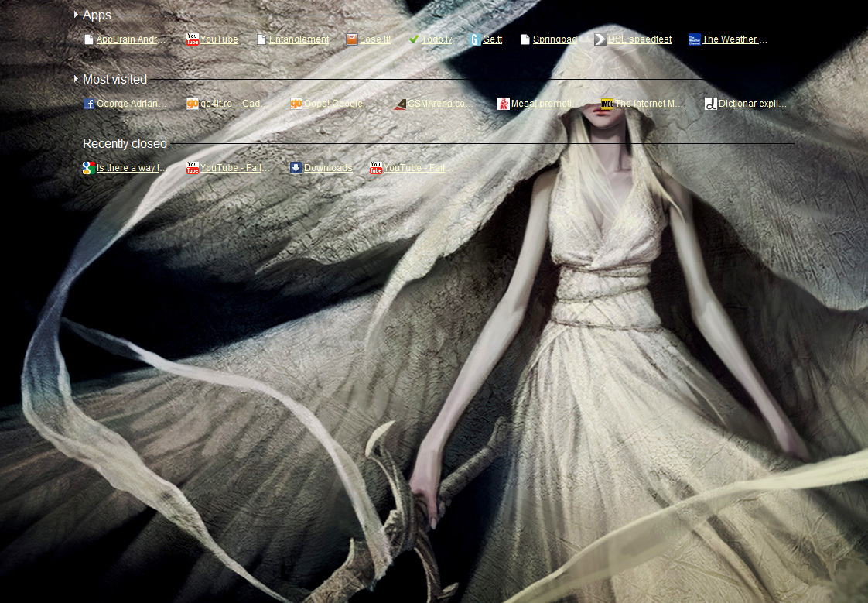Viewport: 868px width, 603px height.
Task: Click the Mesaj promoti favicon
Action: tap(503, 104)
